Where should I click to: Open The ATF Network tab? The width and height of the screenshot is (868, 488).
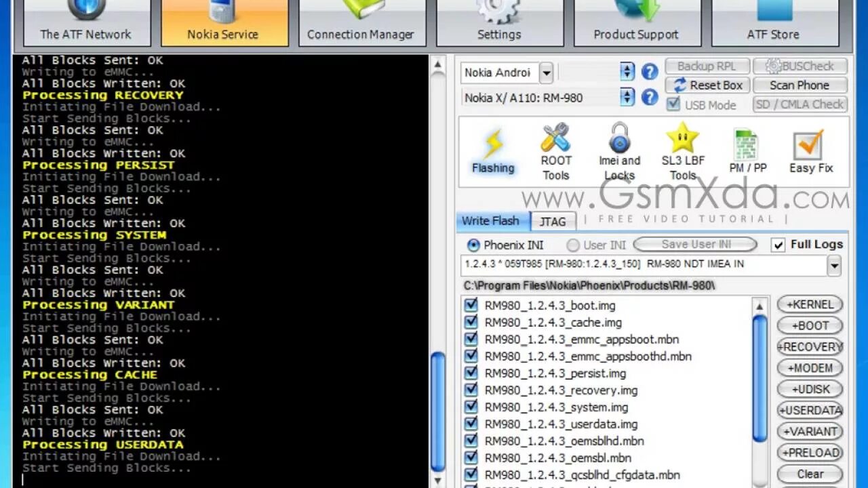click(x=86, y=23)
